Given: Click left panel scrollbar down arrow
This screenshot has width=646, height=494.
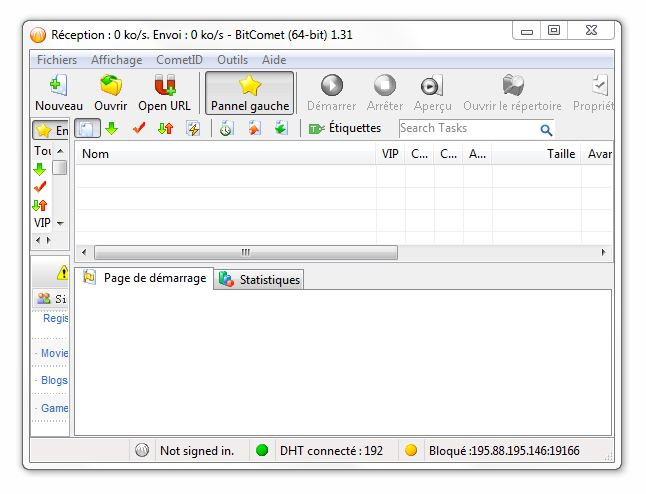Looking at the screenshot, I should pyautogui.click(x=60, y=223).
